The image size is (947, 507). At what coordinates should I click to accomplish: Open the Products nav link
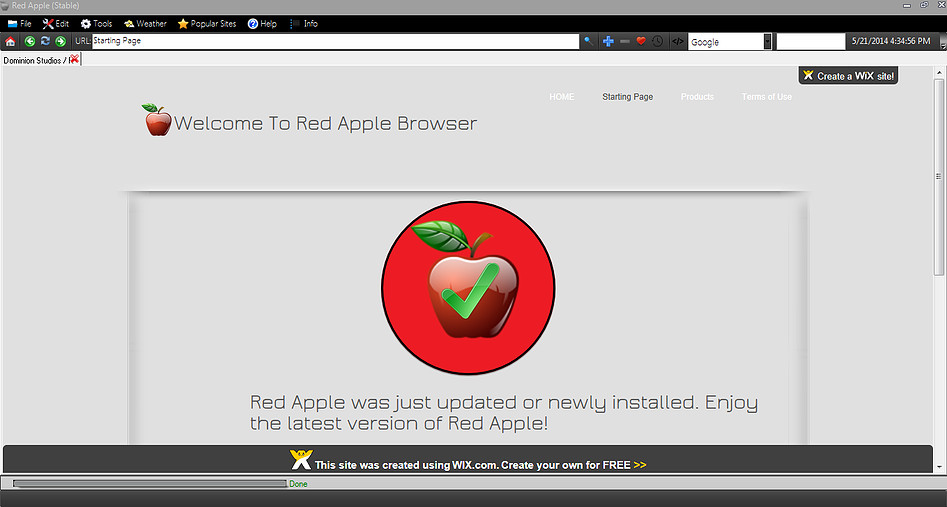698,97
